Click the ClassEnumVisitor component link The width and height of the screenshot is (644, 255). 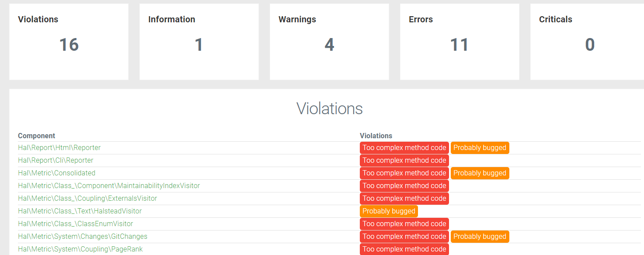[x=75, y=224]
